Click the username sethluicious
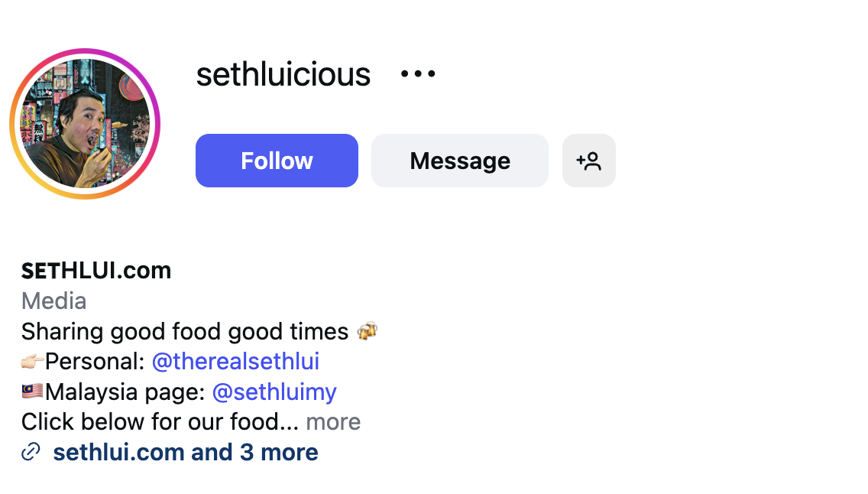Image resolution: width=868 pixels, height=494 pixels. [283, 73]
